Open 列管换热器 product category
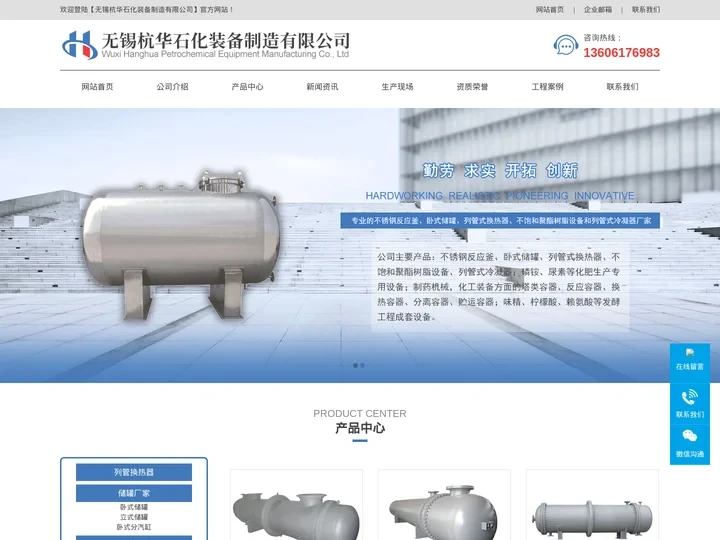 134,472
